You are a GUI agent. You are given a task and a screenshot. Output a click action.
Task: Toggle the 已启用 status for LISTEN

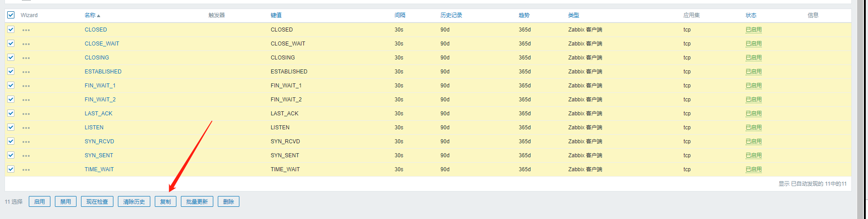pos(754,128)
